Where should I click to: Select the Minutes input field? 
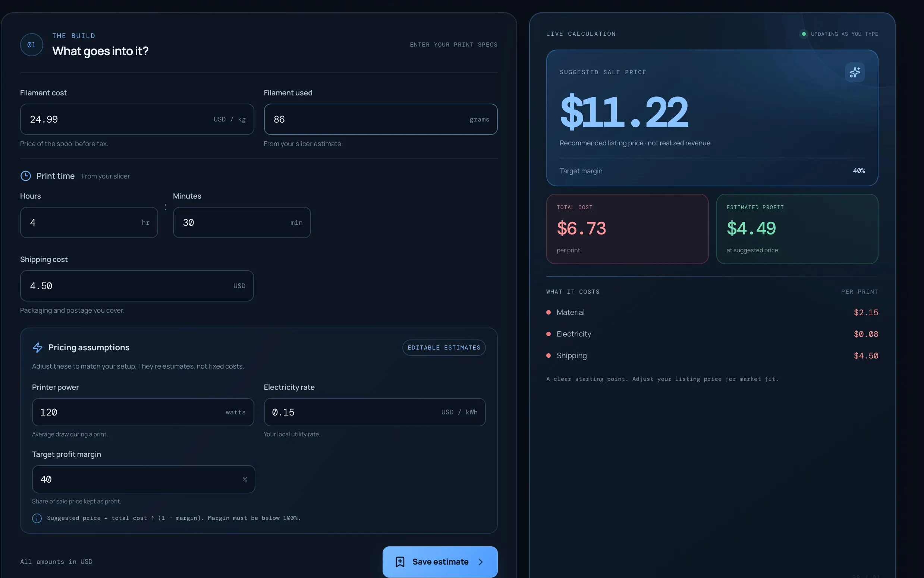tap(242, 222)
